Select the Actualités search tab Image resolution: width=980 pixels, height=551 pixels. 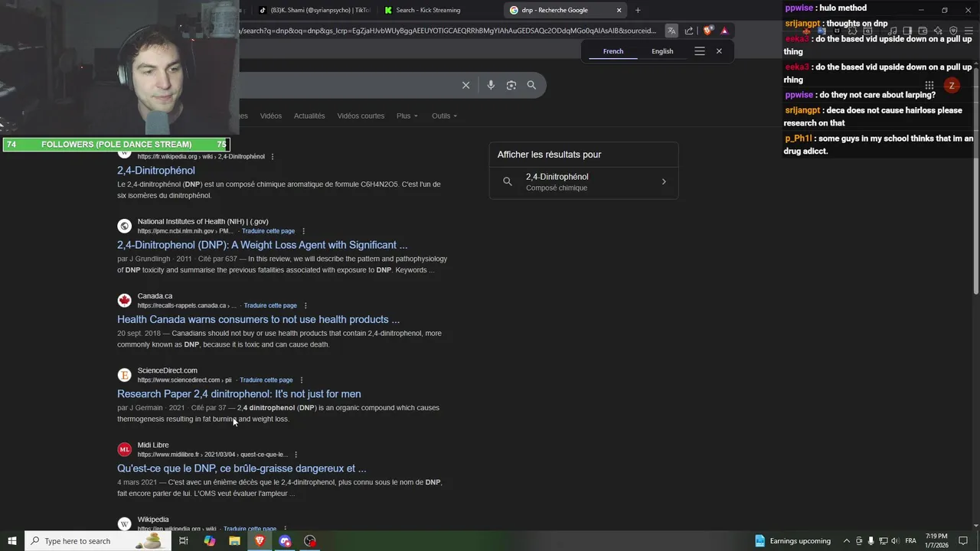point(309,116)
